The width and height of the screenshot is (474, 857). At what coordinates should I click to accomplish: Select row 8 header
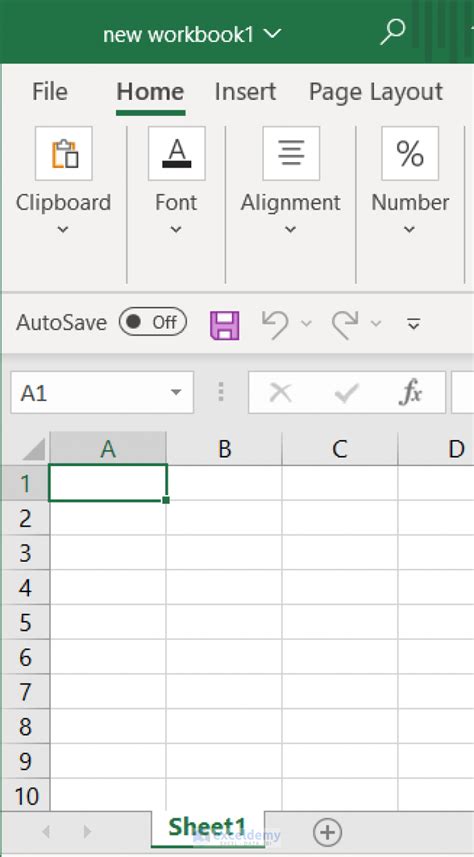(25, 727)
